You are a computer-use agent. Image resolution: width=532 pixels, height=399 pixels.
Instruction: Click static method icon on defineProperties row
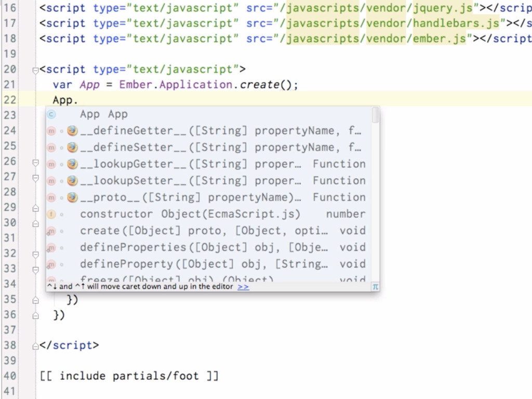51,248
